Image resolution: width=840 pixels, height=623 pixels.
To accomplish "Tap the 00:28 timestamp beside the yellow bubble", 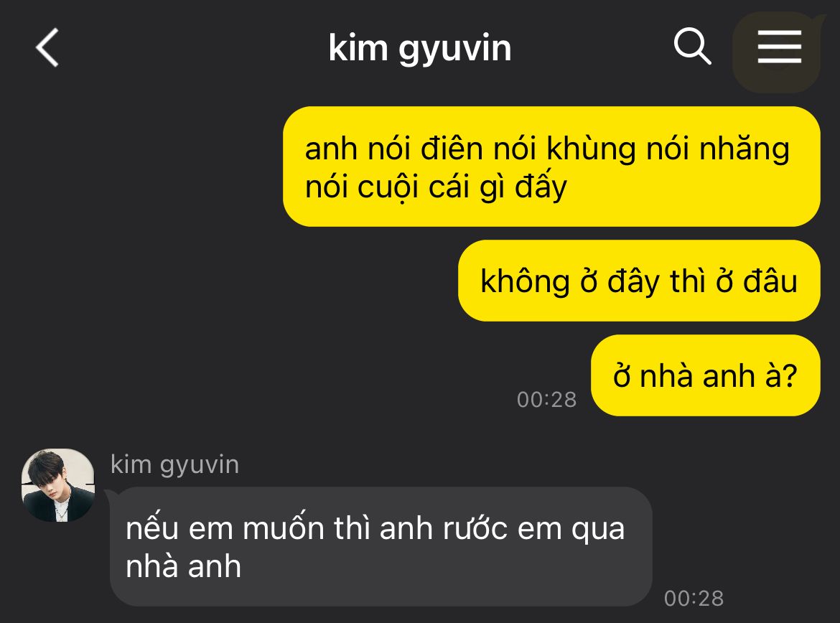I will click(546, 400).
